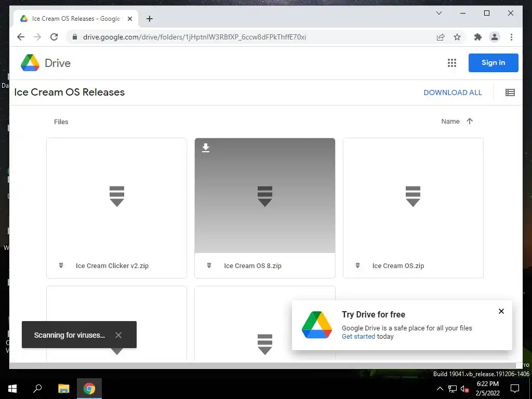This screenshot has width=532, height=399.
Task: Reverse sort direction arrow next to Name
Action: pos(470,121)
